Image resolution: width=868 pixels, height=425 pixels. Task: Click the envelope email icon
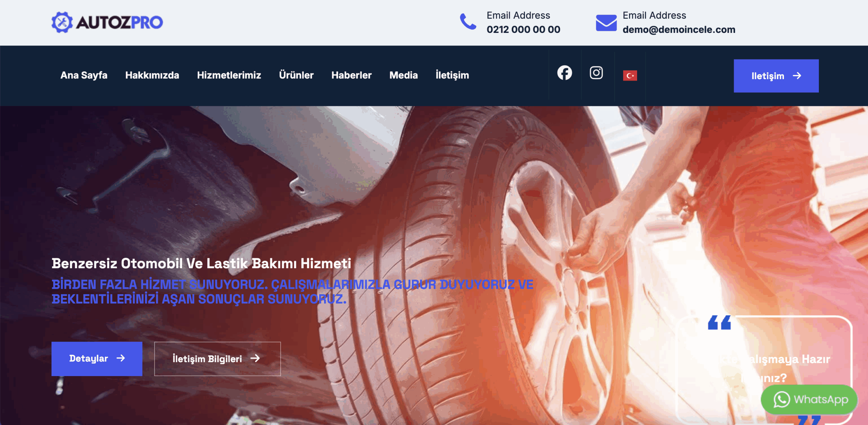coord(606,23)
